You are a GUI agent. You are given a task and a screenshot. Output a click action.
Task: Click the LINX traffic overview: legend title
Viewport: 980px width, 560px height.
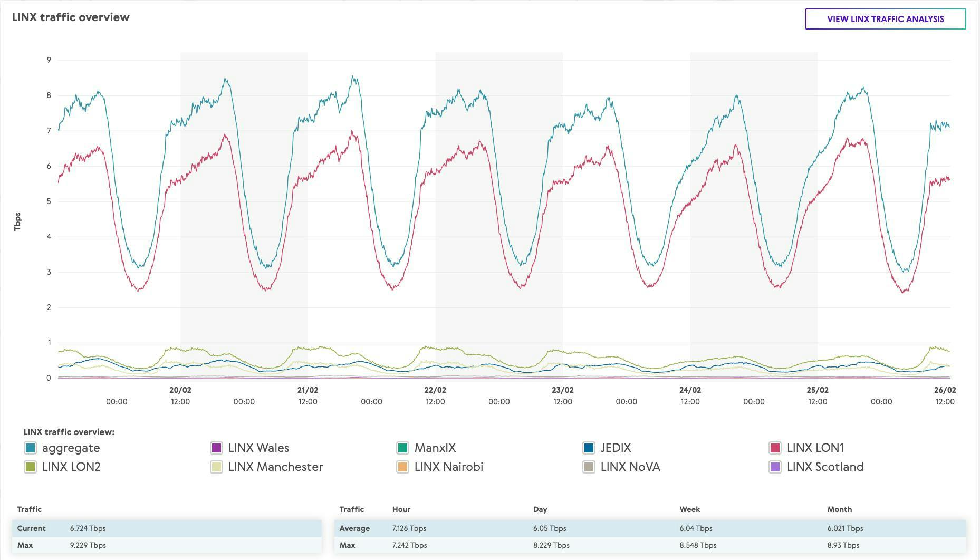pyautogui.click(x=69, y=432)
